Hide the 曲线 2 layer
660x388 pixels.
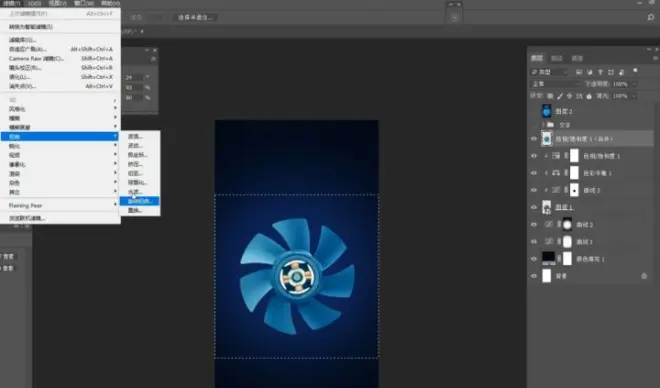click(534, 224)
